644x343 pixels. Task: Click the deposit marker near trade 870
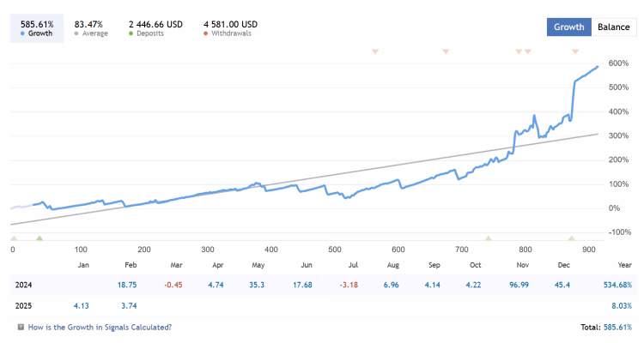pyautogui.click(x=571, y=238)
